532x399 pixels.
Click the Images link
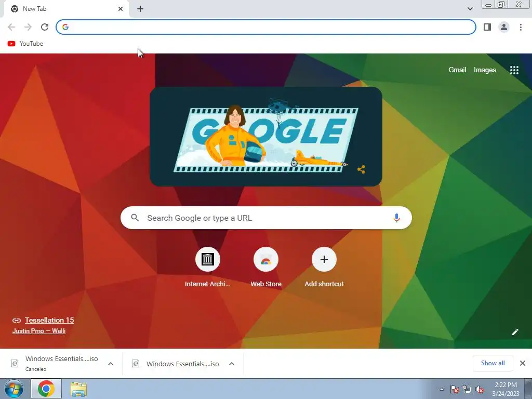coord(485,70)
